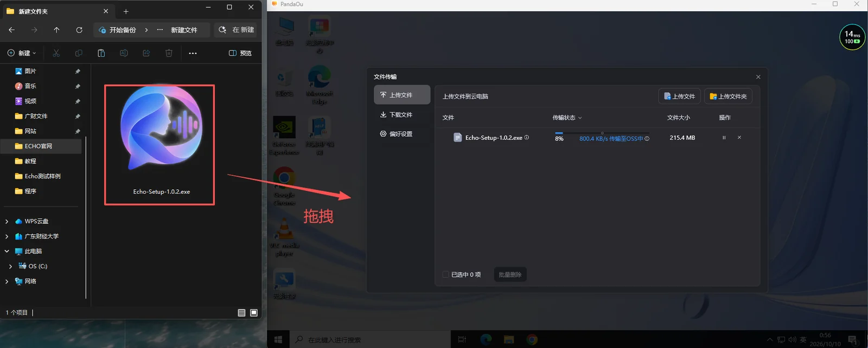868x348 pixels.
Task: Click the Copy icon in the Explorer toolbar
Action: click(x=79, y=53)
